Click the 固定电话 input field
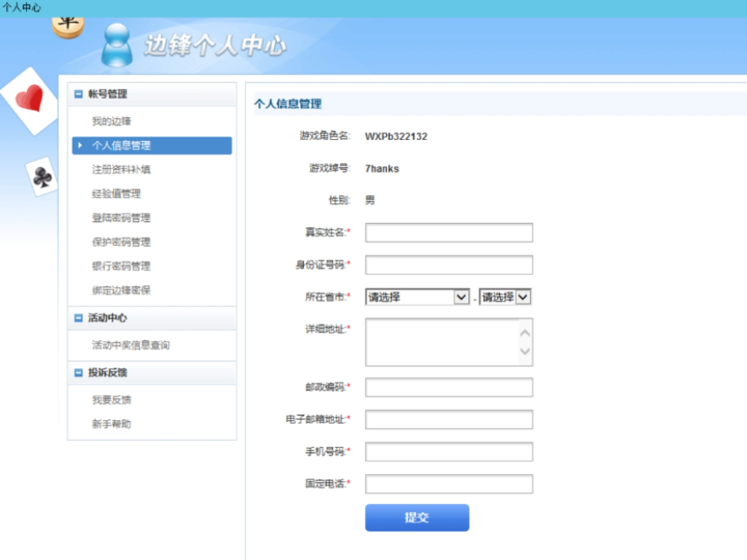 tap(448, 484)
